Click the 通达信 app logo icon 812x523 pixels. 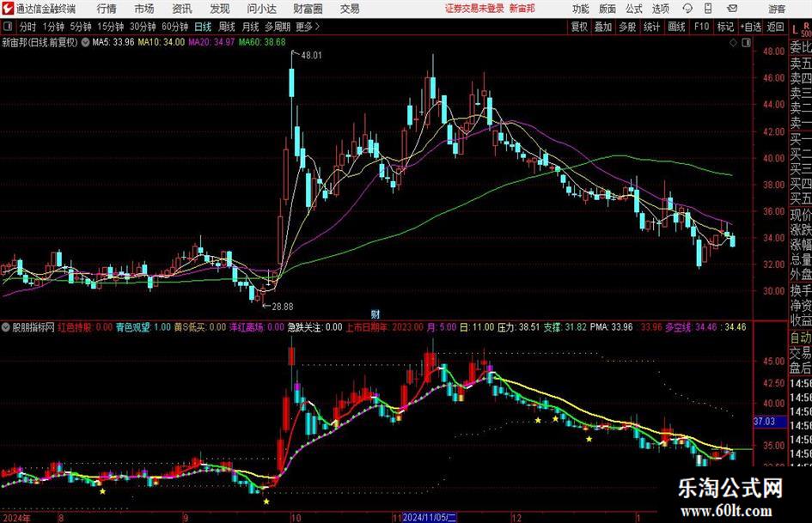(x=9, y=9)
